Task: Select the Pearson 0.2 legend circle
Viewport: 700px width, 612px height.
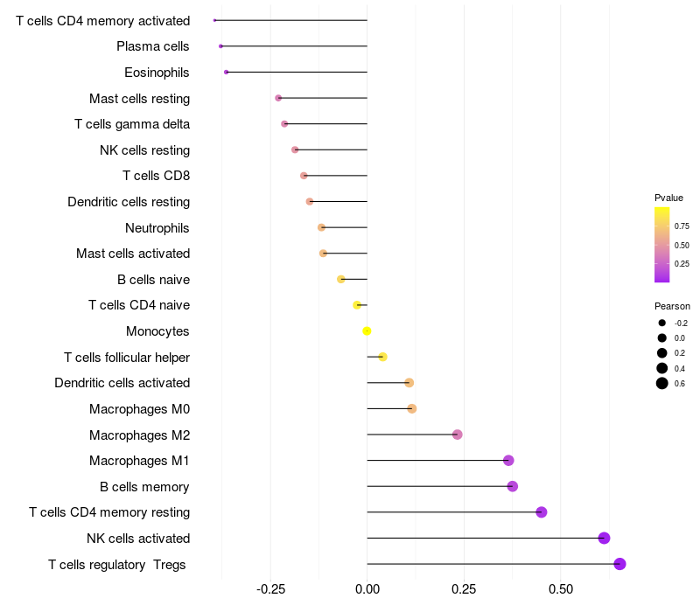Action: (x=662, y=352)
